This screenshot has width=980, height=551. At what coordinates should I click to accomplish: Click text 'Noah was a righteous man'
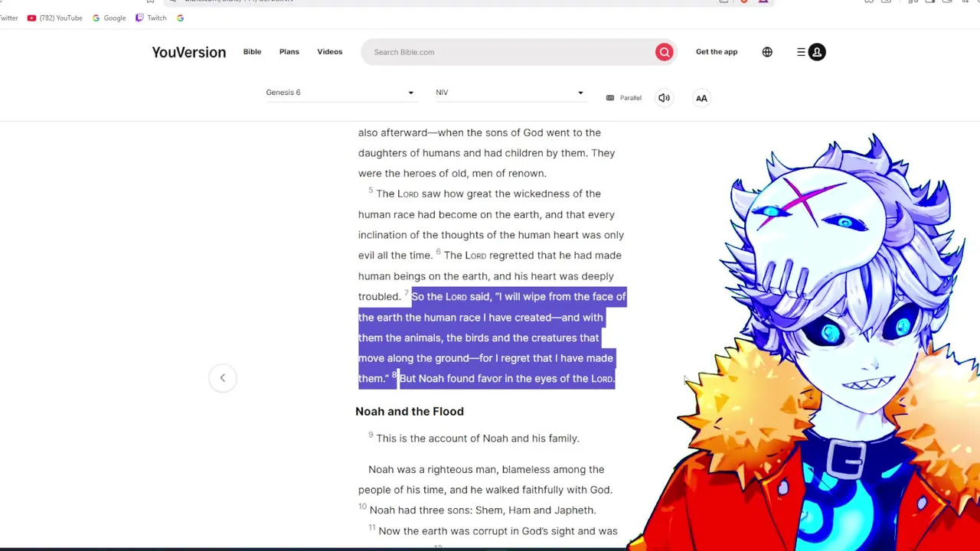pyautogui.click(x=433, y=469)
